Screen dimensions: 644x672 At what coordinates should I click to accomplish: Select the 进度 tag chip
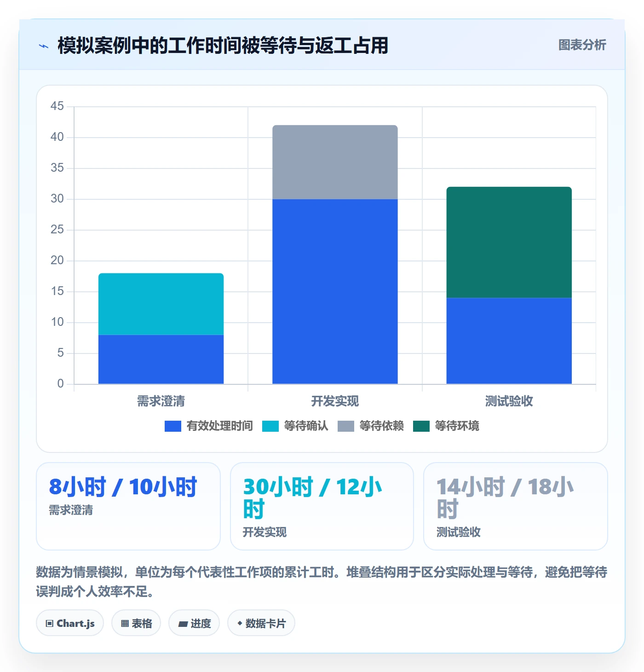click(x=194, y=623)
